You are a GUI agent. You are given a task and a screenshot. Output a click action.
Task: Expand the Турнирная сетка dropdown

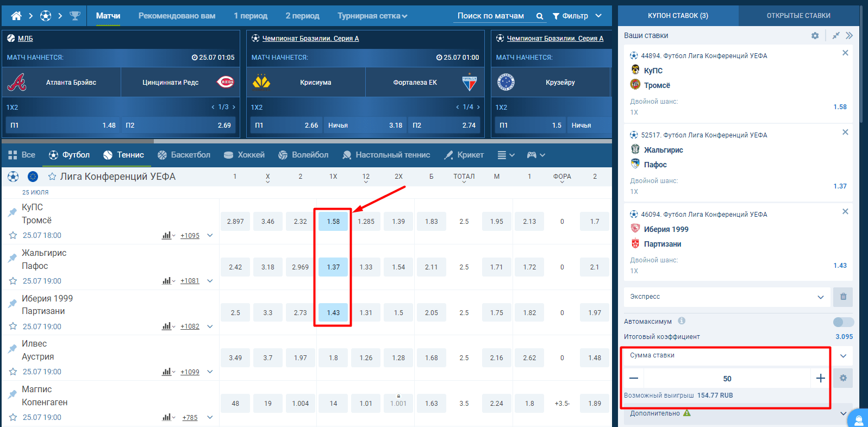coord(372,16)
